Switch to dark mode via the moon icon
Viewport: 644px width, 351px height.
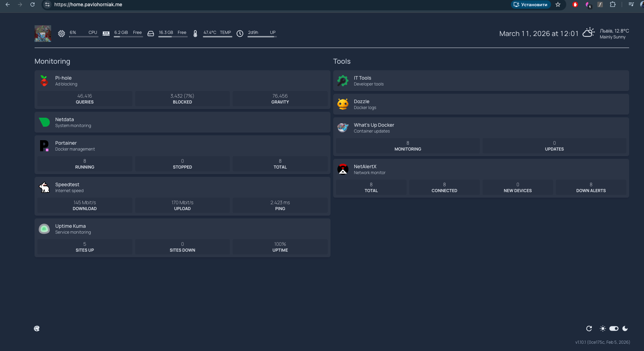[x=625, y=328]
